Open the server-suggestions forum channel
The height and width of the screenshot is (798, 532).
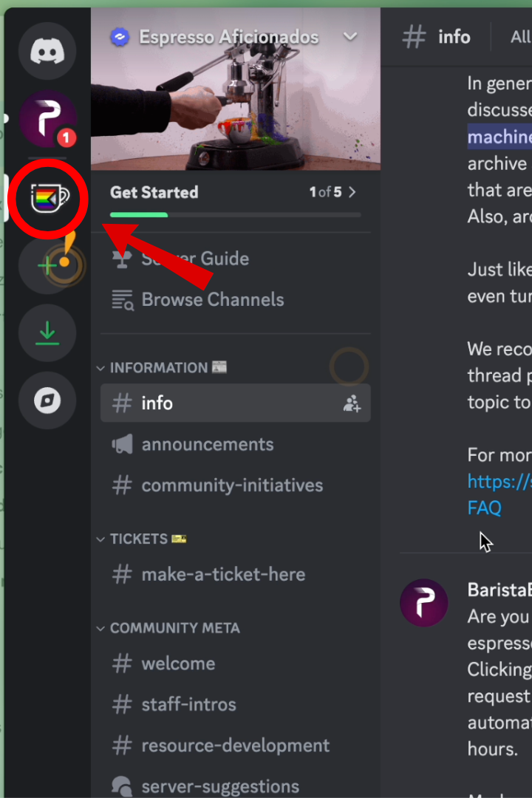(x=235, y=786)
